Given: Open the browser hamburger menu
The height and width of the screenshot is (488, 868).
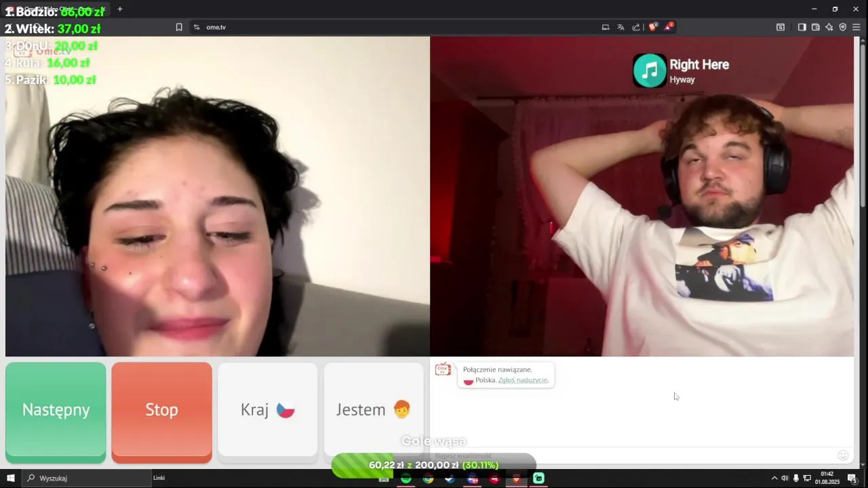Looking at the screenshot, I should (856, 27).
